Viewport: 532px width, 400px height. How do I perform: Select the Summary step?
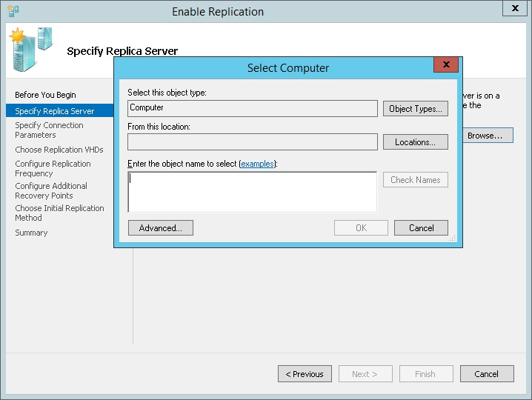31,233
